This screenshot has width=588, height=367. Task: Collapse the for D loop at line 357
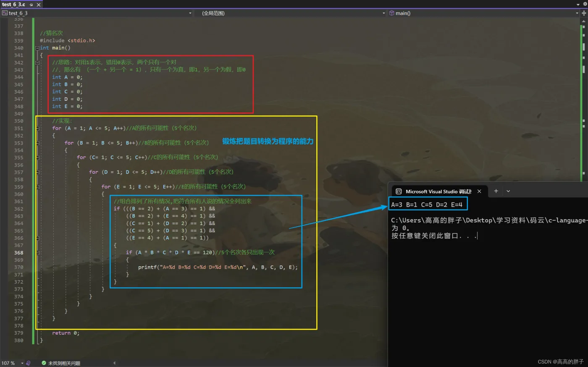(37, 172)
